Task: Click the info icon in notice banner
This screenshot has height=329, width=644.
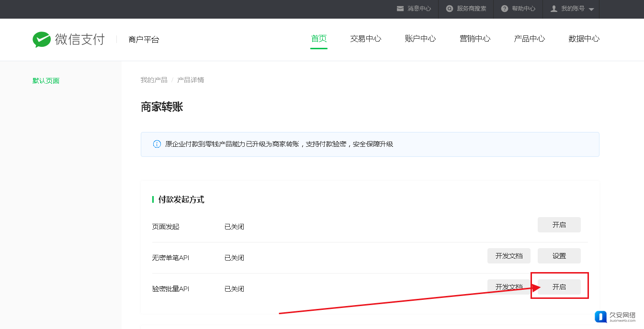Action: point(157,144)
